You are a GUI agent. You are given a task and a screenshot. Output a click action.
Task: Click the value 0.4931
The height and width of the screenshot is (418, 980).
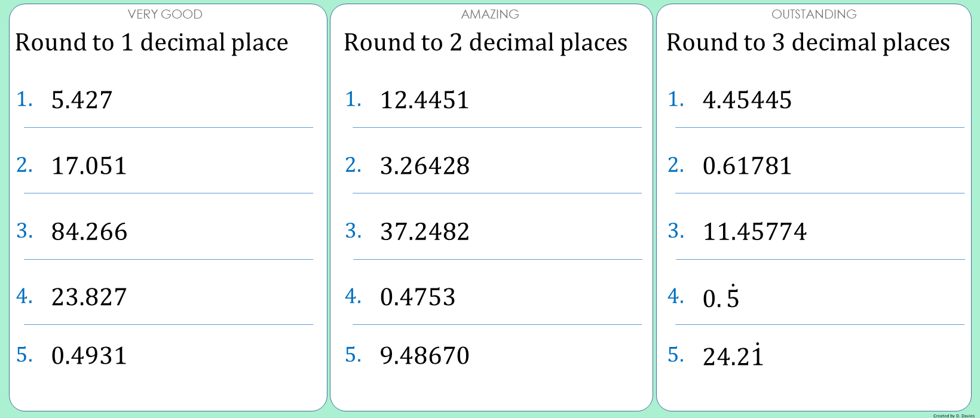click(x=89, y=356)
